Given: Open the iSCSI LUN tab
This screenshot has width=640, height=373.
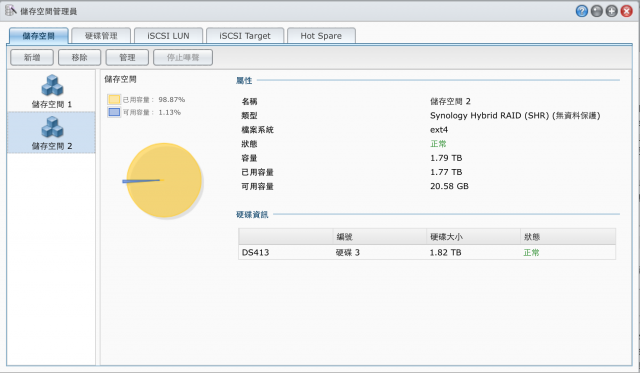Looking at the screenshot, I should (x=168, y=36).
